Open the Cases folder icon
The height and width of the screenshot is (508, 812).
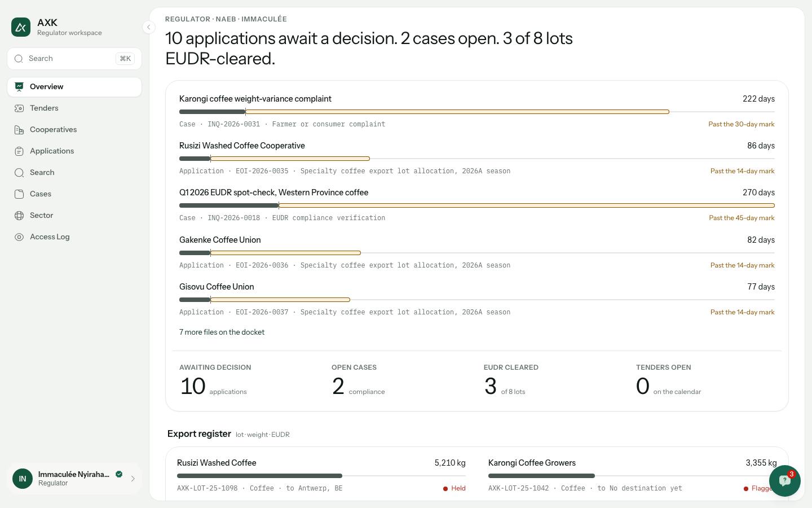click(x=19, y=194)
